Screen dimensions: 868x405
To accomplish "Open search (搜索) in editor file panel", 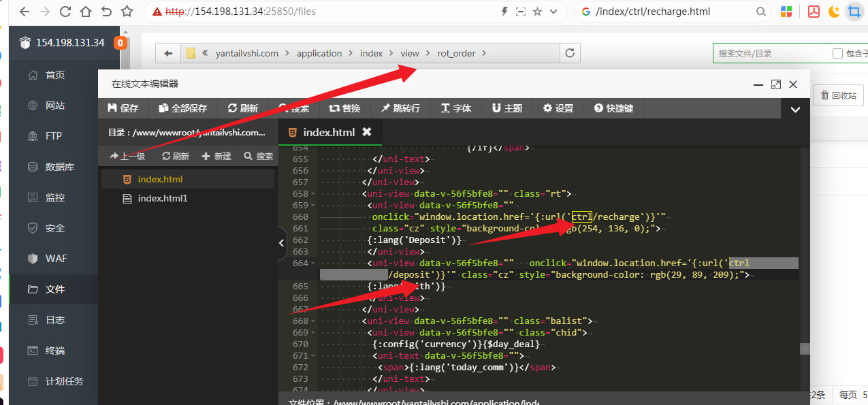I will click(259, 156).
